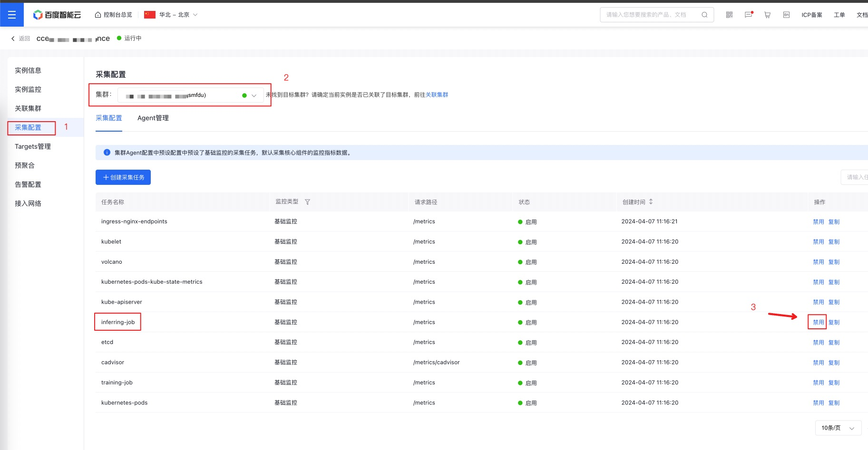The height and width of the screenshot is (450, 868).
Task: Open 接入网络 in sidebar
Action: pyautogui.click(x=28, y=203)
